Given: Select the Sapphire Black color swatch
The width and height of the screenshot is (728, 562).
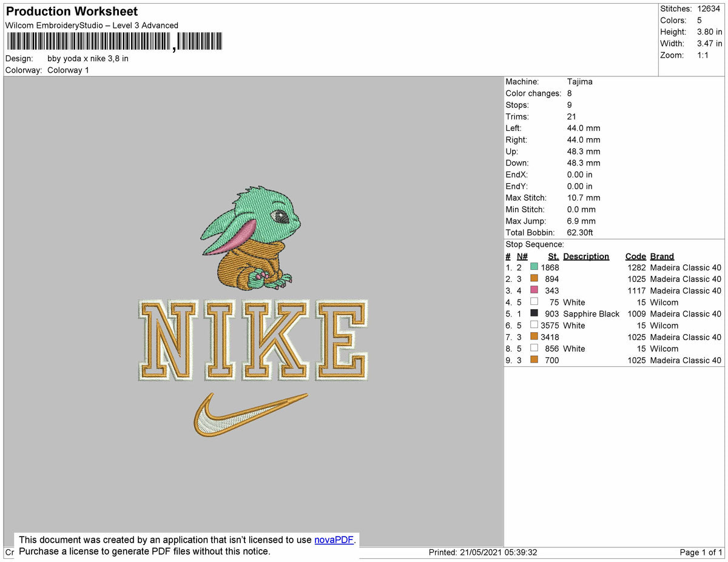Looking at the screenshot, I should (x=534, y=313).
